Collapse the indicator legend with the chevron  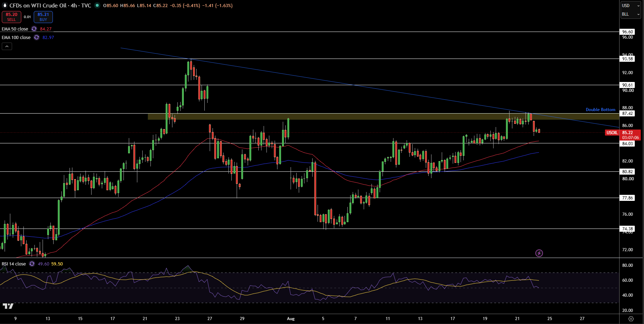click(x=7, y=46)
